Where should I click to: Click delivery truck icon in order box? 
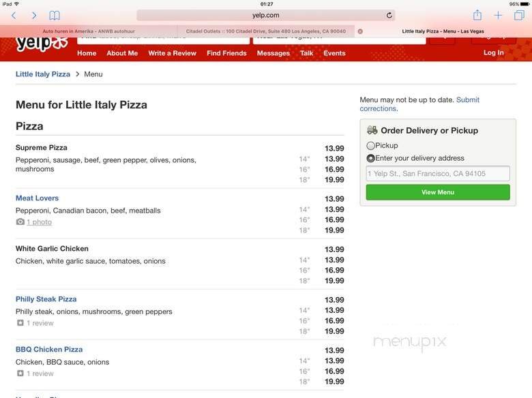click(x=372, y=130)
